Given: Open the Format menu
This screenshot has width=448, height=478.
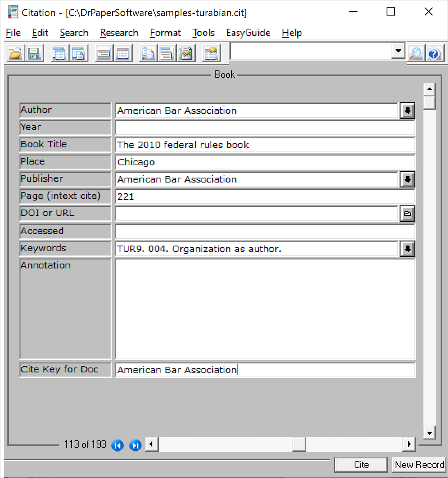Looking at the screenshot, I should (x=165, y=33).
